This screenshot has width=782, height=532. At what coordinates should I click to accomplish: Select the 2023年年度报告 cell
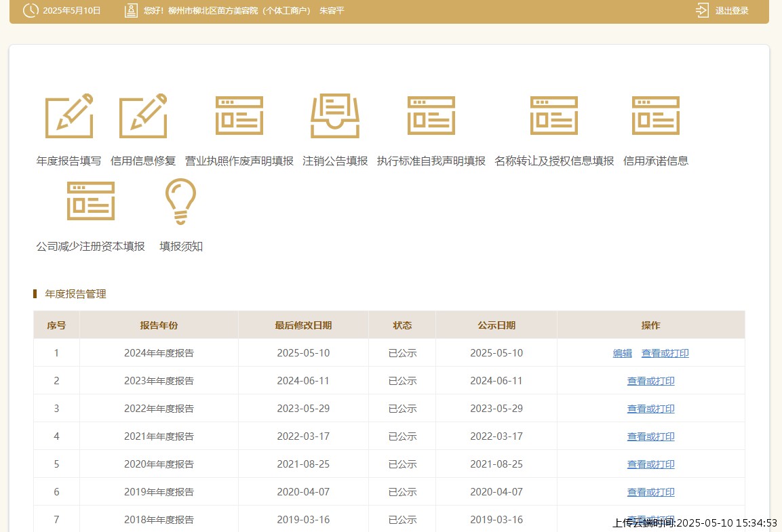click(159, 381)
